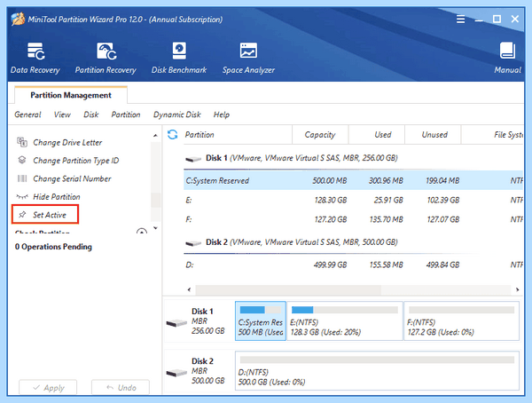Select E:(NTFS) block in disk map
The image size is (532, 403).
click(x=345, y=320)
